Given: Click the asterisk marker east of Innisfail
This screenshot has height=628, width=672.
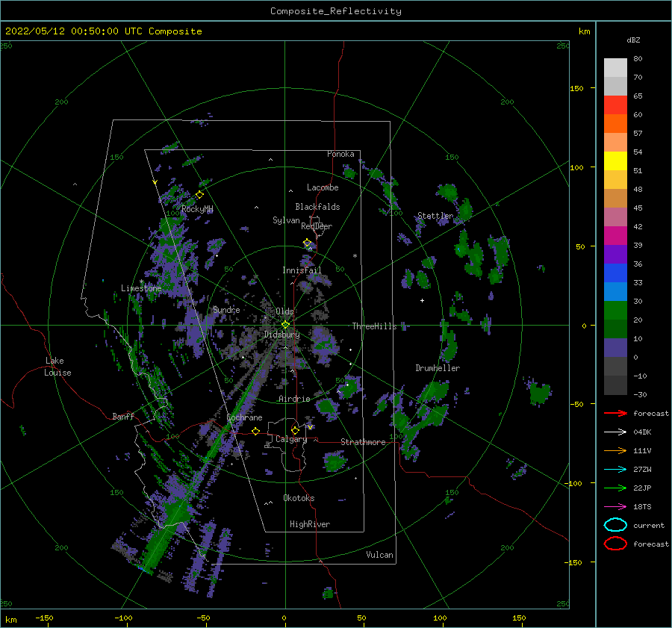Looking at the screenshot, I should point(355,256).
